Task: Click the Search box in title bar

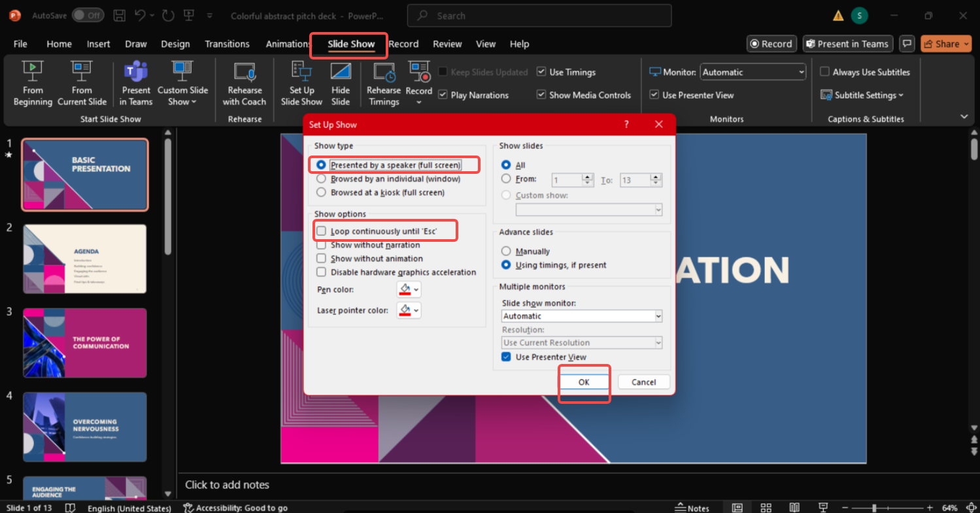Action: 539,15
